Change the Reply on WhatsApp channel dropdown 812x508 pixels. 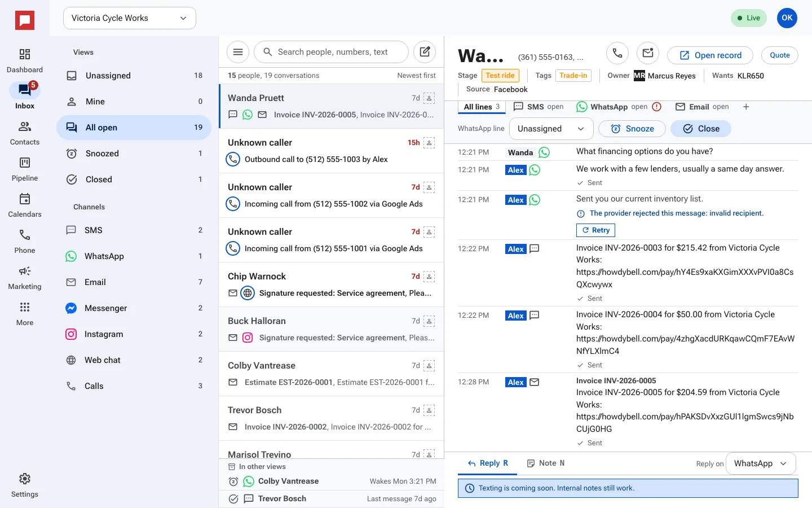pos(761,463)
